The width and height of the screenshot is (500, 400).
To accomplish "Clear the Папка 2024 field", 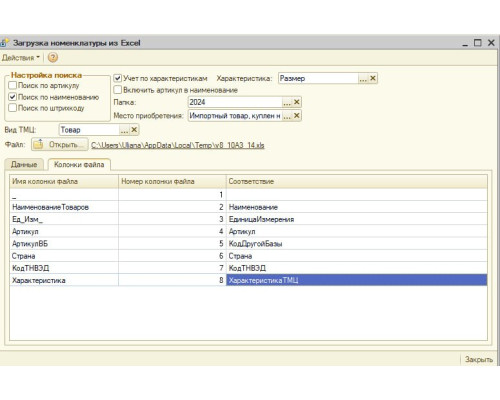I will (x=297, y=102).
